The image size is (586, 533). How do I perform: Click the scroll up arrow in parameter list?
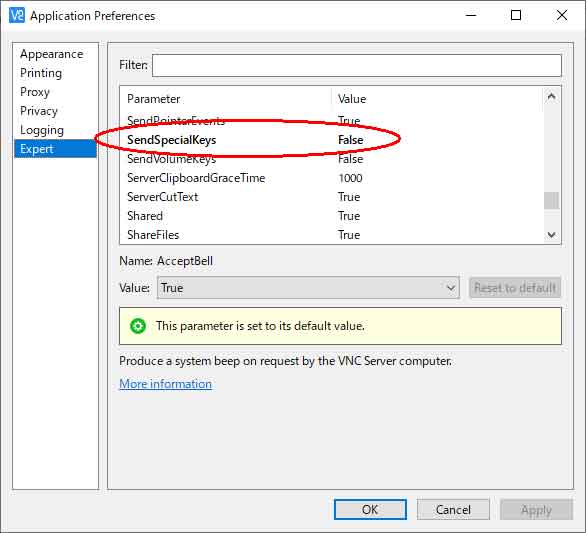click(x=551, y=97)
